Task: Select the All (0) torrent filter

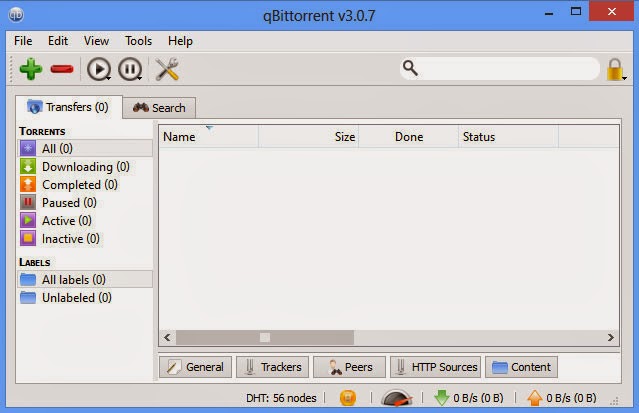Action: (x=85, y=148)
